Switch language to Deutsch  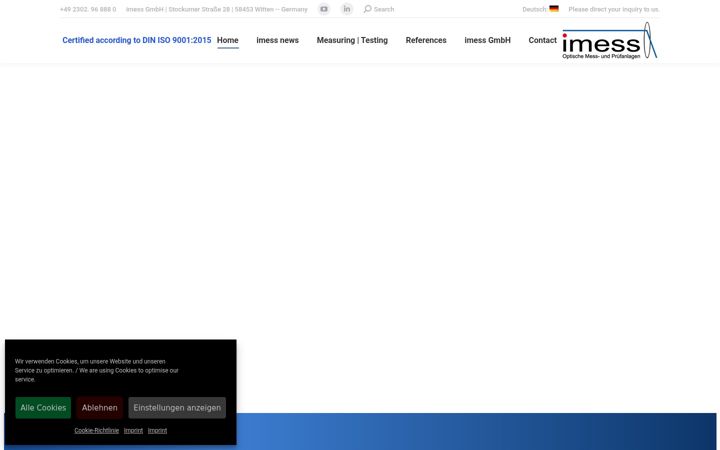click(534, 9)
